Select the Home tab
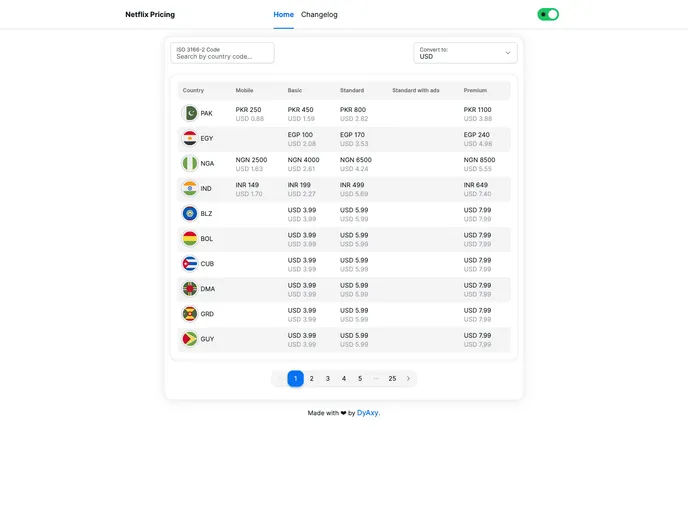Viewport: 688px width, 512px height. click(x=284, y=15)
